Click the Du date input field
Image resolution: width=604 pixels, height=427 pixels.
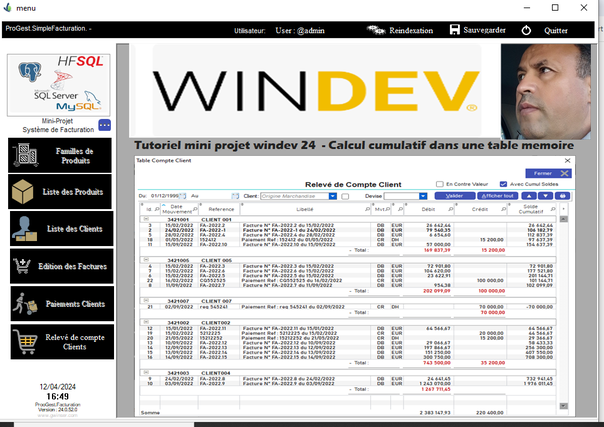click(165, 196)
